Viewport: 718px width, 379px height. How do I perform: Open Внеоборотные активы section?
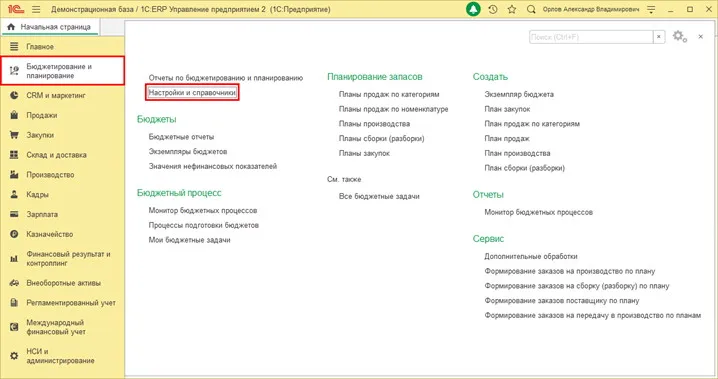(x=62, y=283)
